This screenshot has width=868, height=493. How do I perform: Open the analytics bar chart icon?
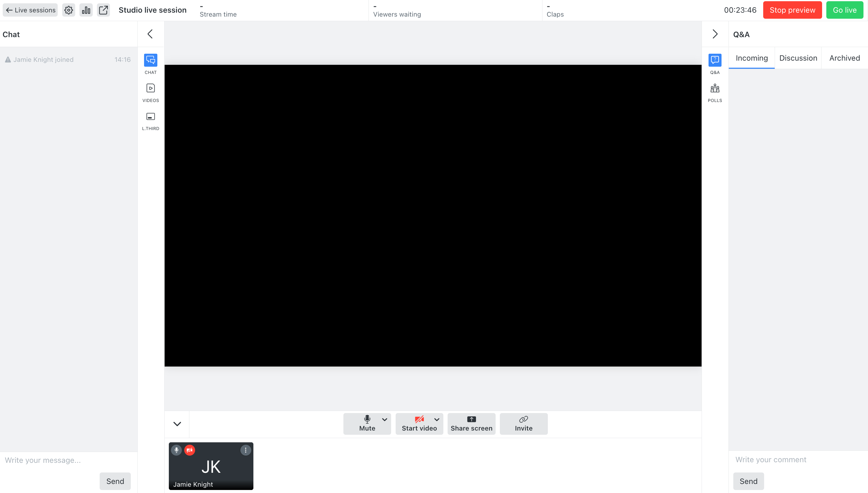tap(86, 10)
